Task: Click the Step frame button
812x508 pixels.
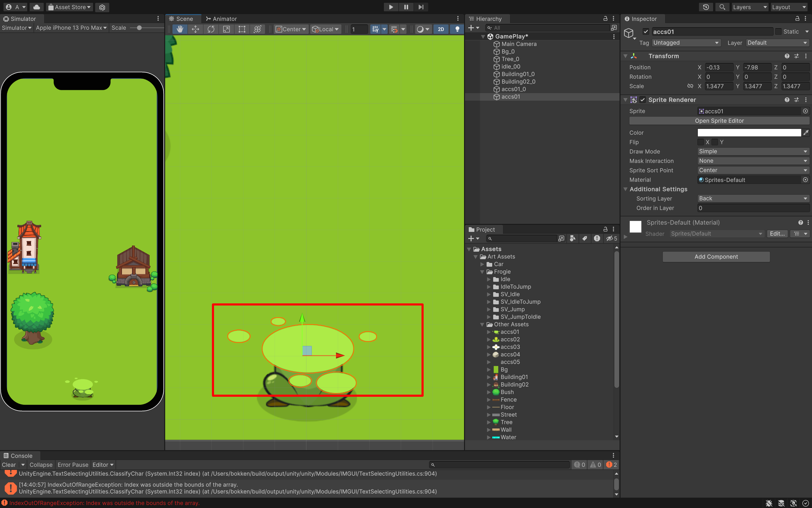Action: (421, 7)
